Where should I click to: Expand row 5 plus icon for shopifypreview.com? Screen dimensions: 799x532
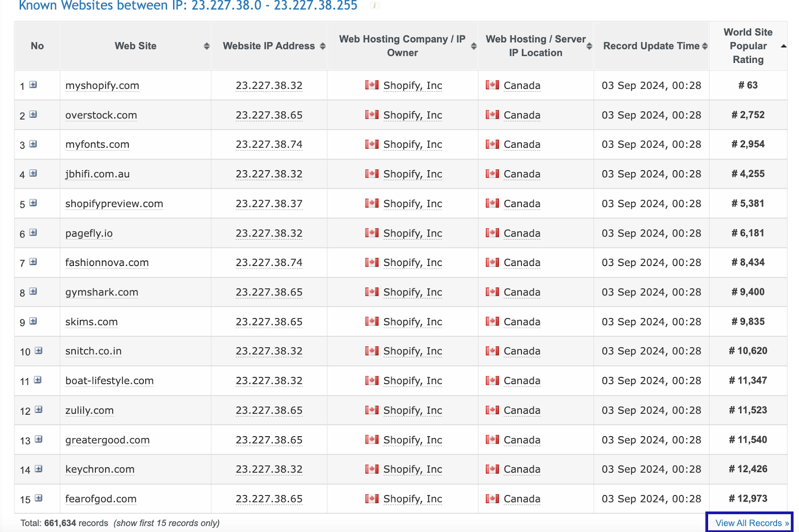click(33, 203)
